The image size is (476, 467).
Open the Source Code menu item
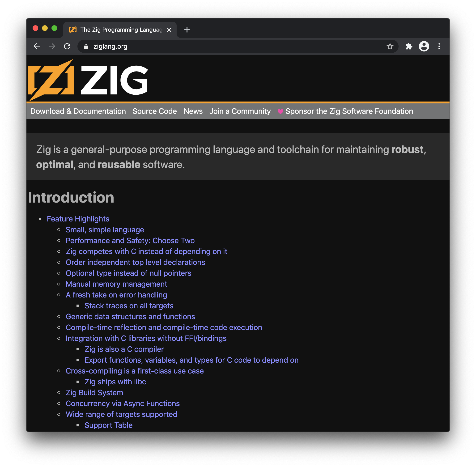(155, 111)
